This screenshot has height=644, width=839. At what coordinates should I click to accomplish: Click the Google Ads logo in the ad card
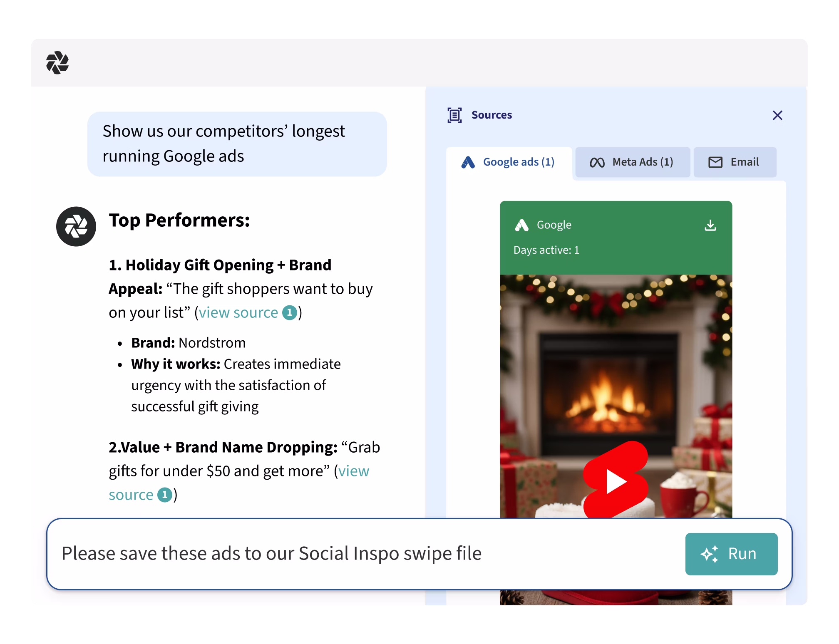tap(521, 225)
